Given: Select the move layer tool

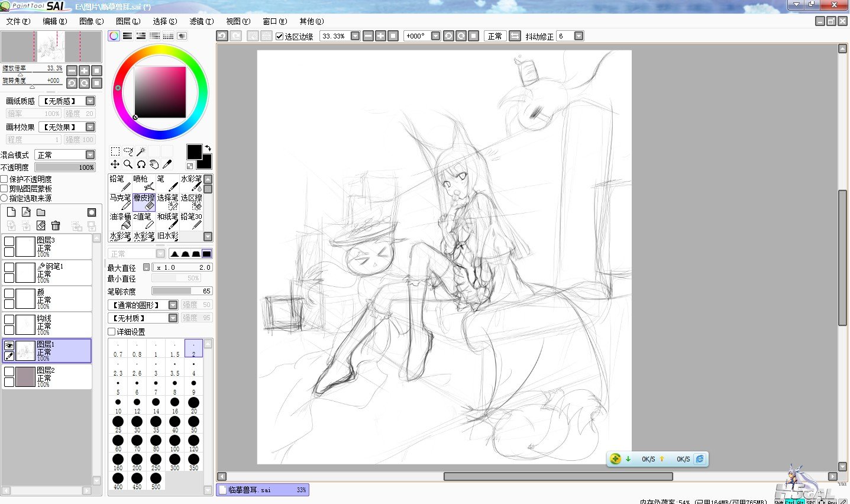Looking at the screenshot, I should point(115,164).
